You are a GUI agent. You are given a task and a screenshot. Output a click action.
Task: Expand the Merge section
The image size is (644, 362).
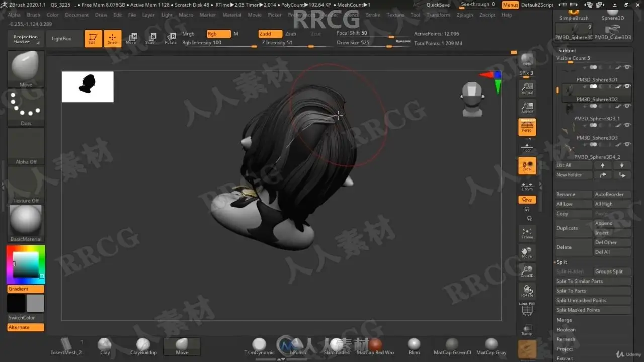(564, 320)
